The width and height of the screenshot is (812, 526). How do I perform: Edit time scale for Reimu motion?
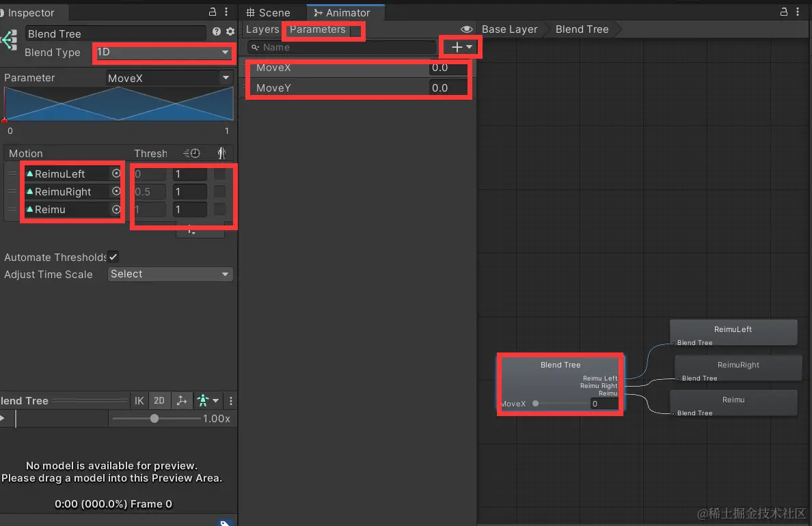[189, 209]
